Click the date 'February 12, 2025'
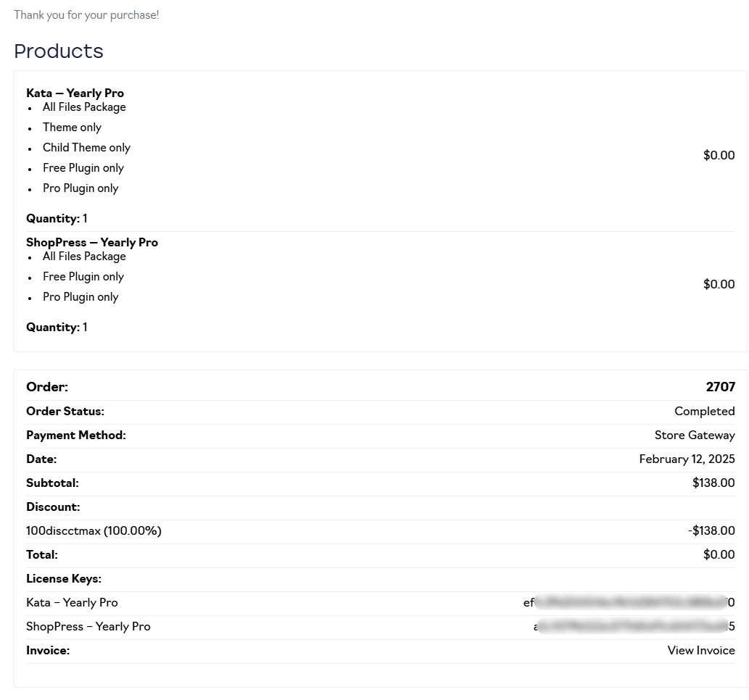The width and height of the screenshot is (749, 700). [687, 459]
